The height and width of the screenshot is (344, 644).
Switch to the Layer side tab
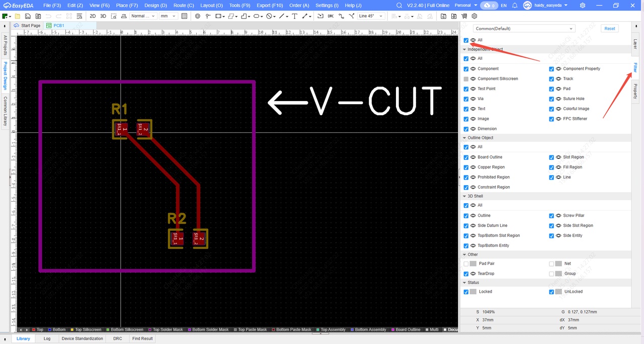point(635,44)
